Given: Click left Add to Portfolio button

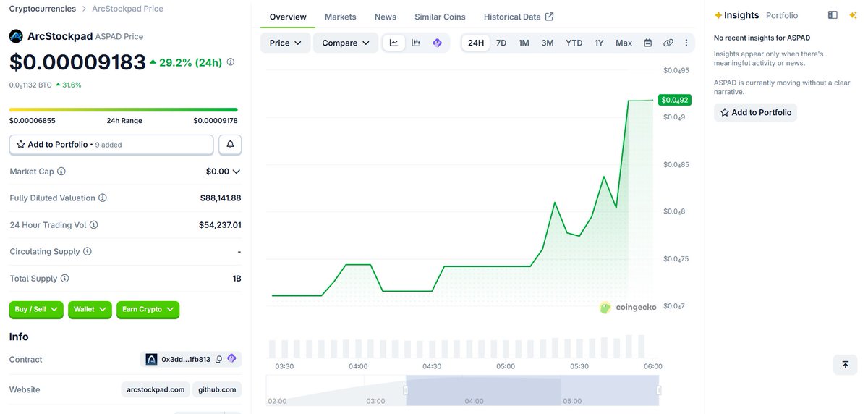Looking at the screenshot, I should [111, 145].
